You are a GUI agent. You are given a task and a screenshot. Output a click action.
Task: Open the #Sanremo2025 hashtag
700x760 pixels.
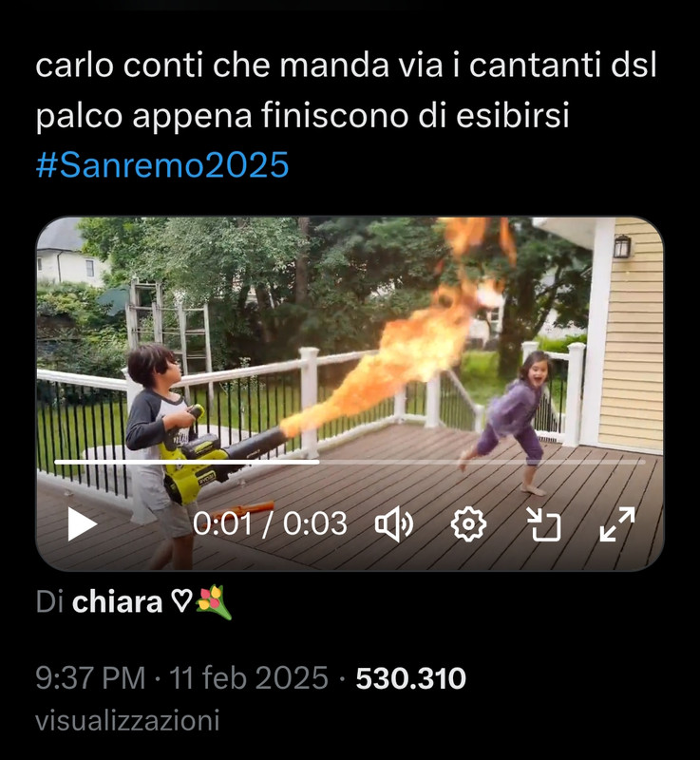click(x=162, y=164)
